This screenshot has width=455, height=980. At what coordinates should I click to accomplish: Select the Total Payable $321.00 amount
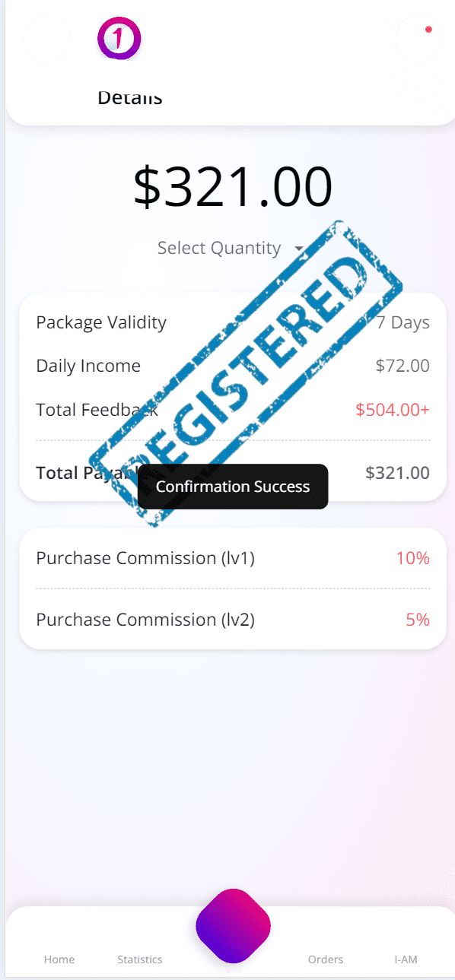pyautogui.click(x=397, y=473)
